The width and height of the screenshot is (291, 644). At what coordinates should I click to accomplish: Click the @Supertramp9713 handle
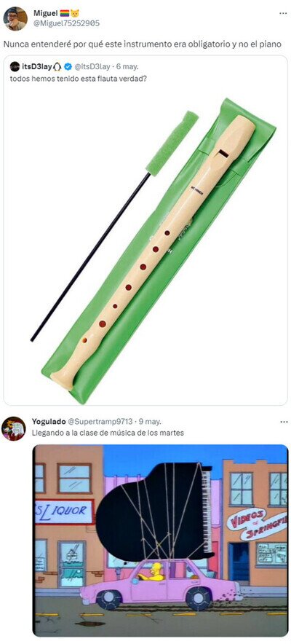pyautogui.click(x=100, y=421)
